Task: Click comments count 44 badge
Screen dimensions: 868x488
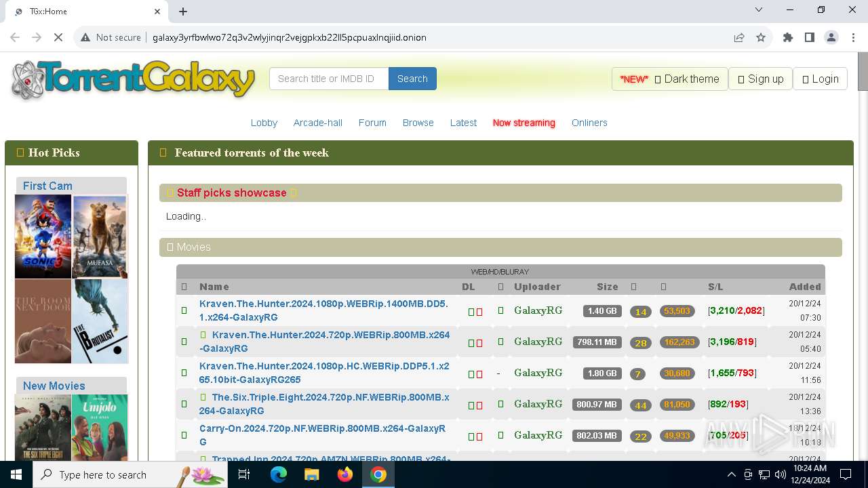Action: [x=641, y=405]
